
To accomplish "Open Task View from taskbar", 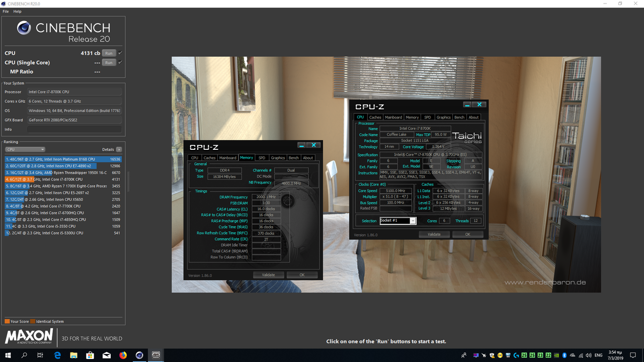I will click(x=40, y=355).
